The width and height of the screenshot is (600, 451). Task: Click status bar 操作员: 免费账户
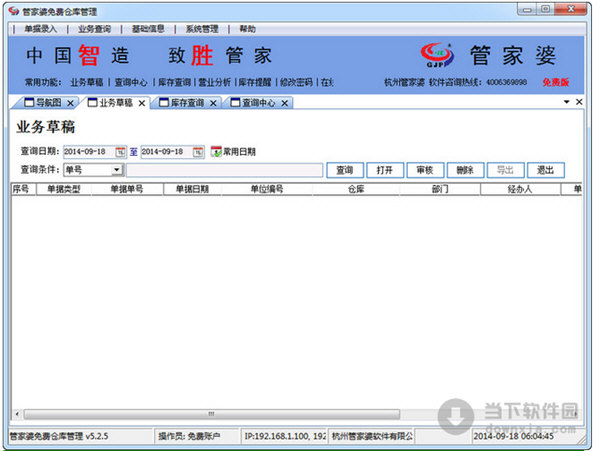point(189,436)
